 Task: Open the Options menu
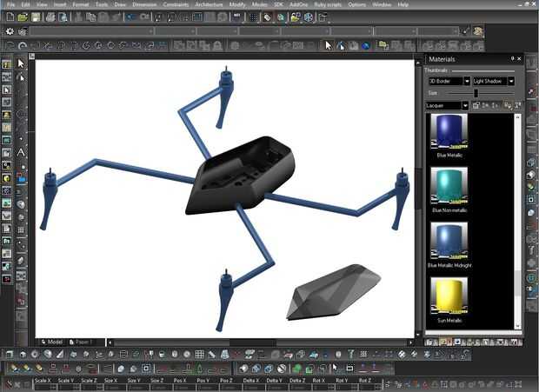(356, 5)
